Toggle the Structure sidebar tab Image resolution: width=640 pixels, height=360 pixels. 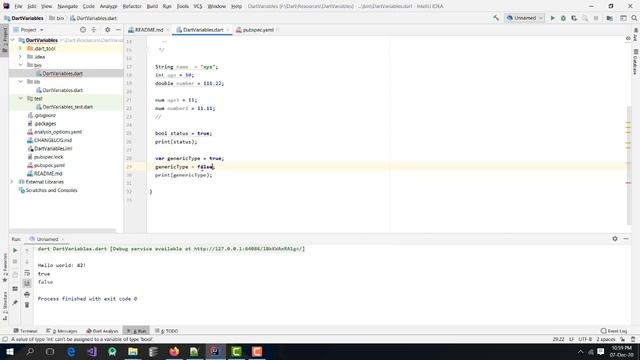click(x=5, y=306)
